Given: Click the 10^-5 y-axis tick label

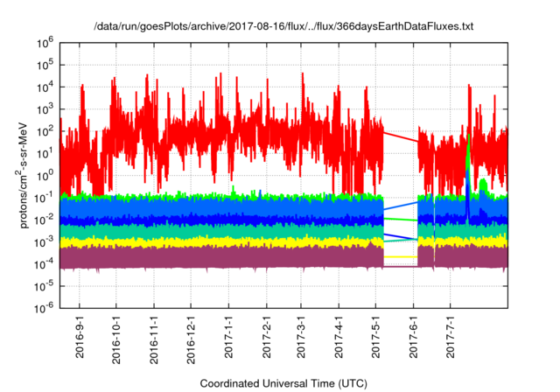Looking at the screenshot, I should pyautogui.click(x=44, y=286).
